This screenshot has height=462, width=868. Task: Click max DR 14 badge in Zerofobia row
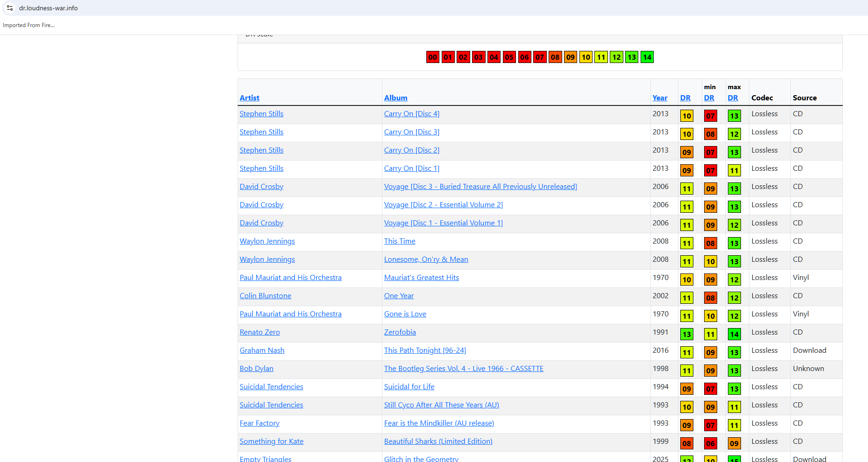pyautogui.click(x=734, y=334)
